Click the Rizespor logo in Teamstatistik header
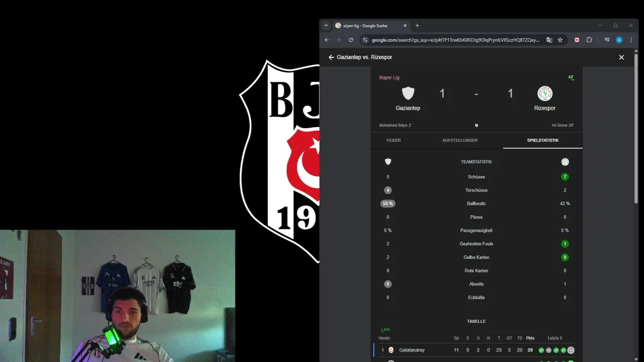 [x=565, y=162]
